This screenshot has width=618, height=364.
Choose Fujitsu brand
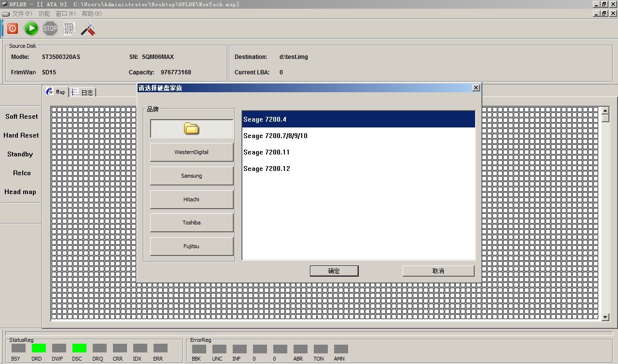click(192, 246)
